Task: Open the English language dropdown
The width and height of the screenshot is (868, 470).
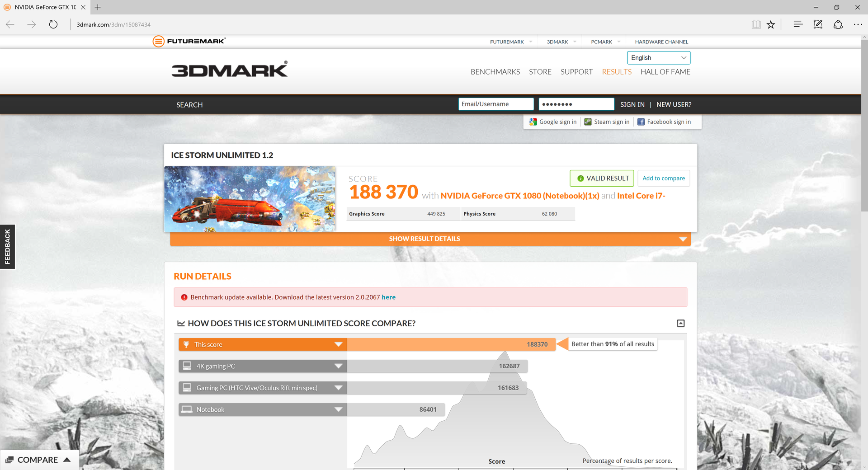Action: (659, 57)
